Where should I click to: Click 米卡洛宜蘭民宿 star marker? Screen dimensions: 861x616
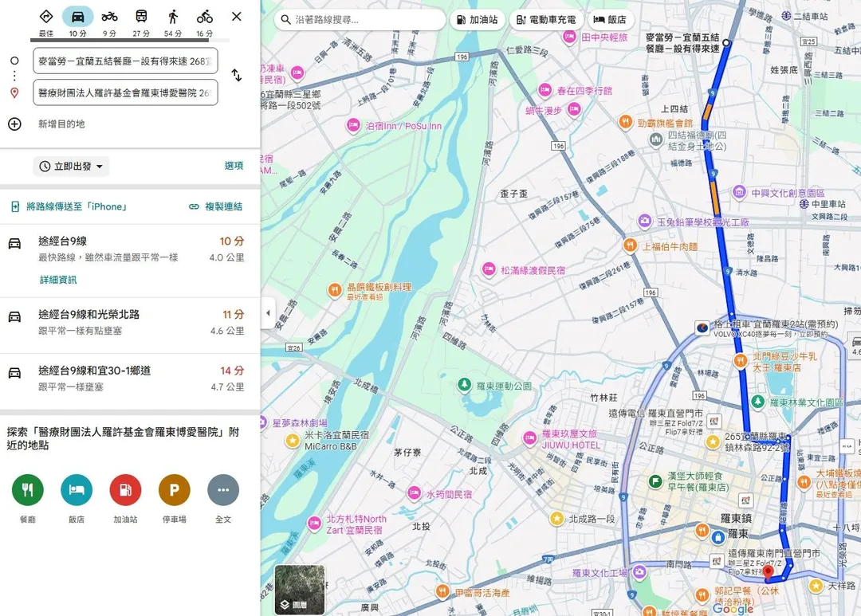(293, 441)
